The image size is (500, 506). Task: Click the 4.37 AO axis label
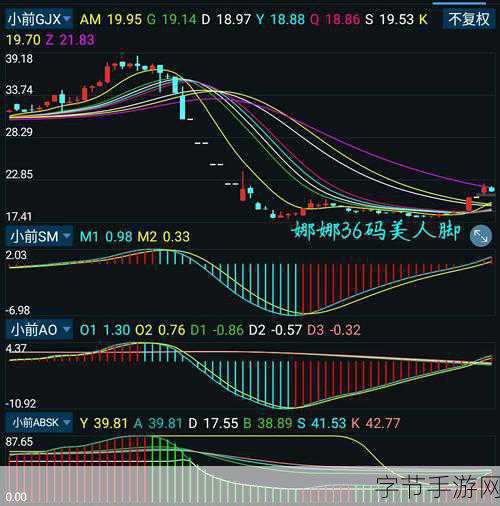tap(16, 349)
